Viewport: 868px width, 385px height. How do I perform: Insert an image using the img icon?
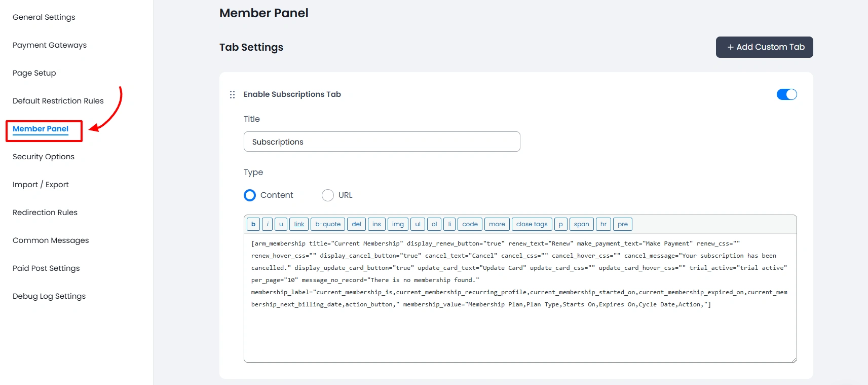pyautogui.click(x=398, y=224)
